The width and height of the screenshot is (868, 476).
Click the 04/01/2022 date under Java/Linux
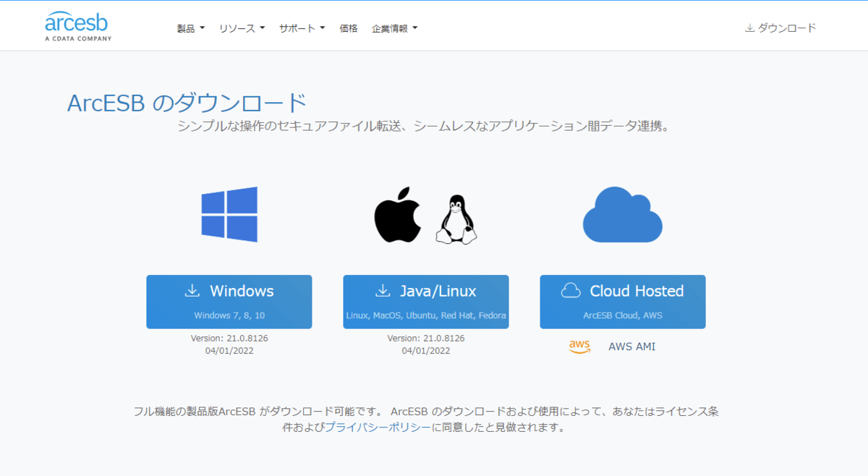tap(426, 351)
